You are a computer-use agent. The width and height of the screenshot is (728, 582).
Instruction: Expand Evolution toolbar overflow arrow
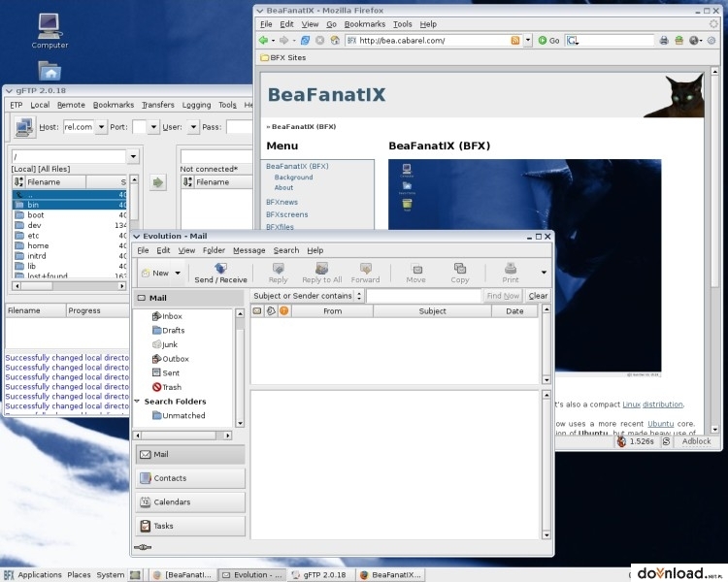(x=544, y=273)
